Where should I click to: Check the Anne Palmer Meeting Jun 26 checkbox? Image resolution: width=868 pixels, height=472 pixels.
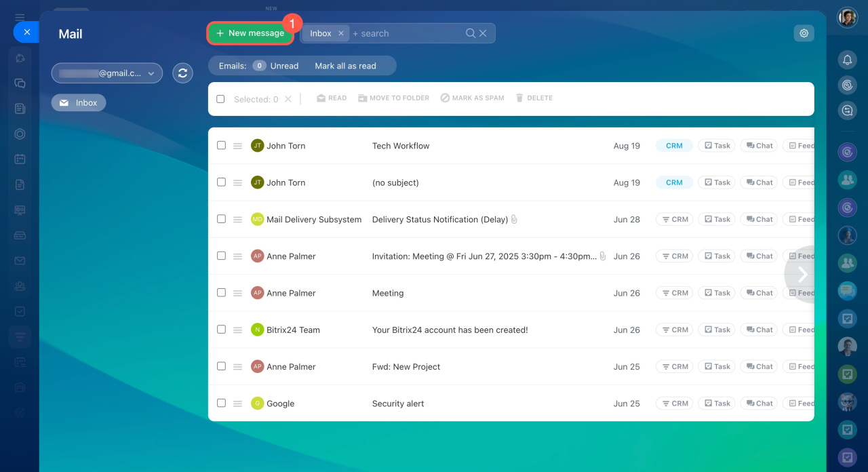221,292
